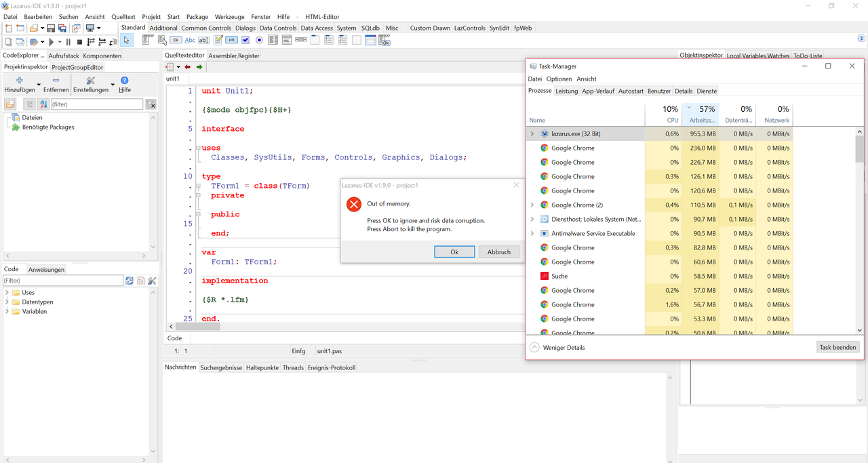Click Abbruch in the Out of memory dialog
This screenshot has height=463, width=868.
point(498,251)
